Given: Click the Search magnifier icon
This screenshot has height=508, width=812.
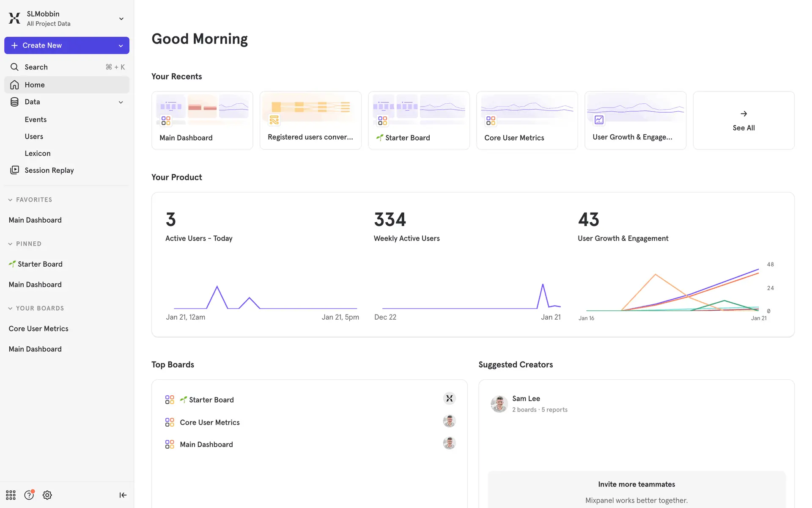Looking at the screenshot, I should pos(14,67).
